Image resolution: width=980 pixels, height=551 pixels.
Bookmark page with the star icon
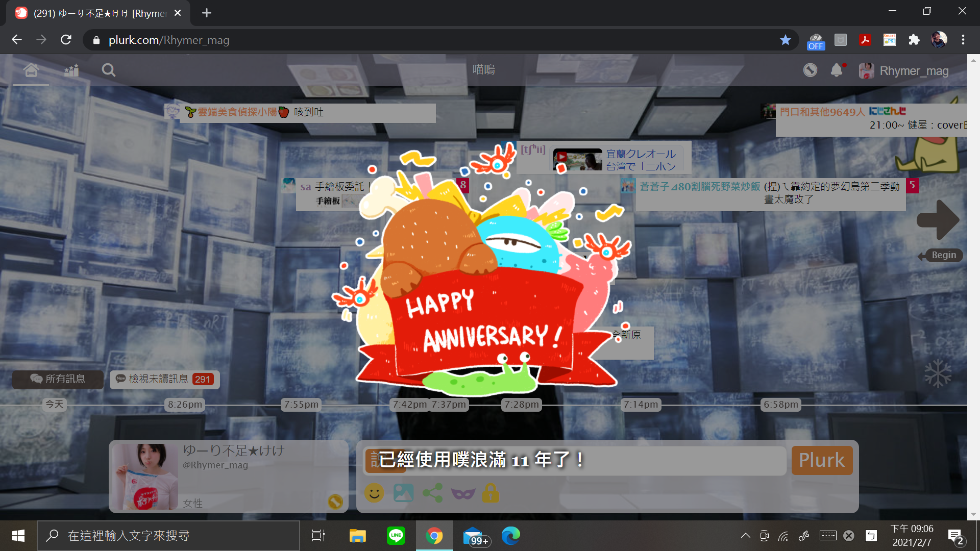(786, 40)
